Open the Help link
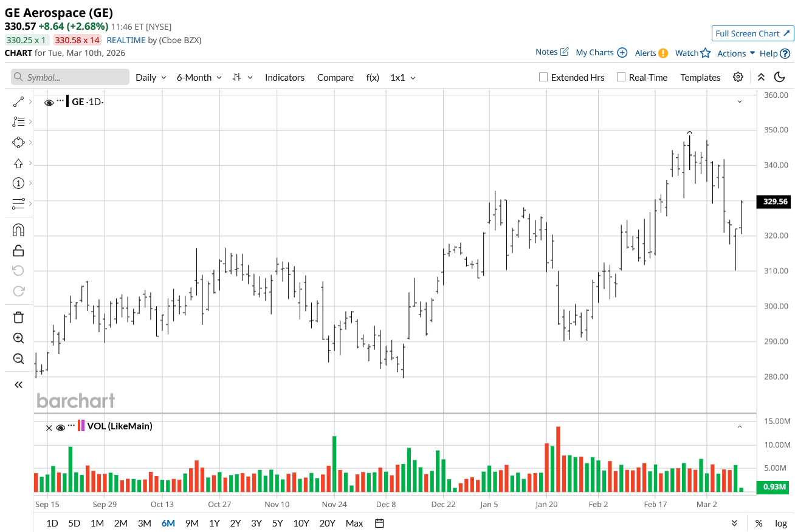This screenshot has height=532, width=795. (775, 53)
